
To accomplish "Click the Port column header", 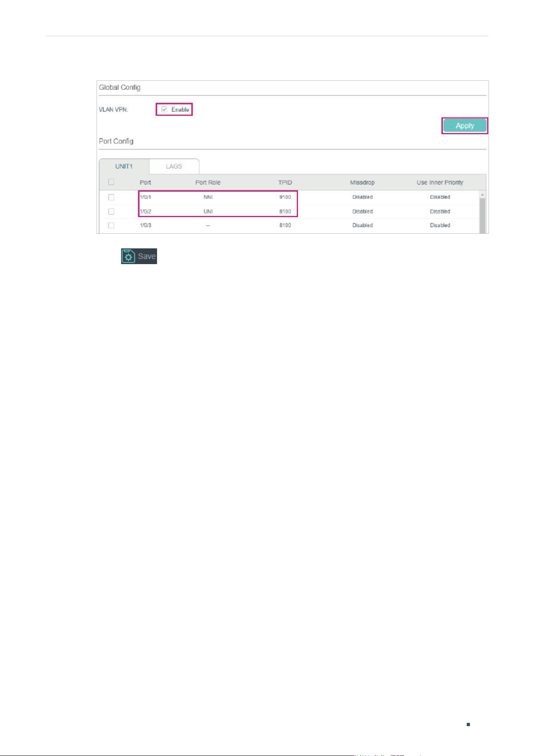I will pyautogui.click(x=145, y=183).
